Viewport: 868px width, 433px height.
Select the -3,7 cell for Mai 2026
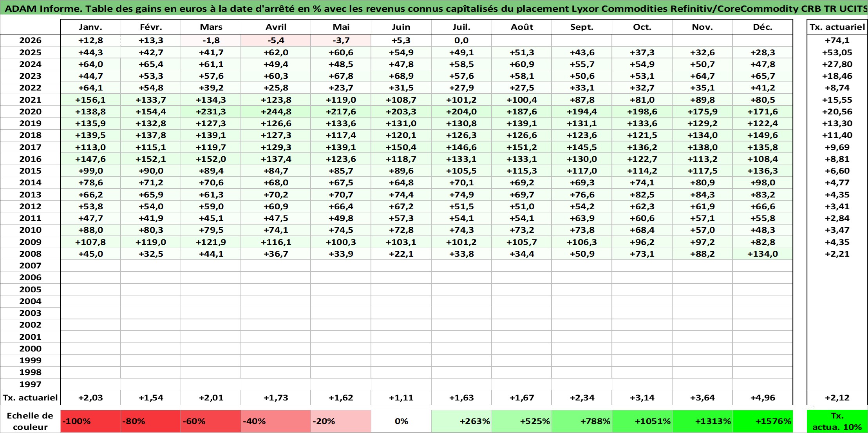point(341,40)
